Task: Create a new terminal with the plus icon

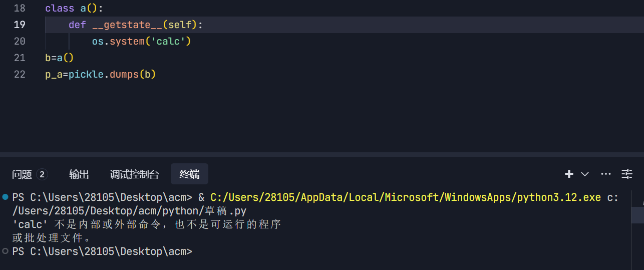Action: pyautogui.click(x=569, y=174)
